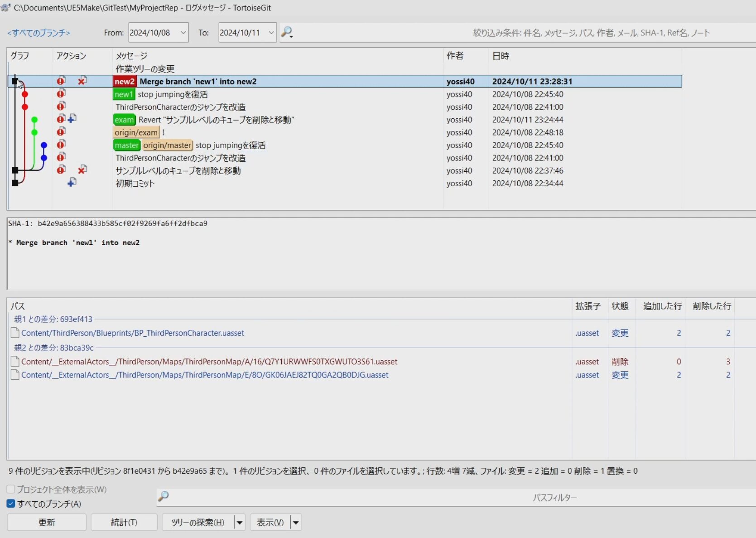
Task: Enable the プロジェクト全体を表示 checkbox
Action: pos(10,489)
